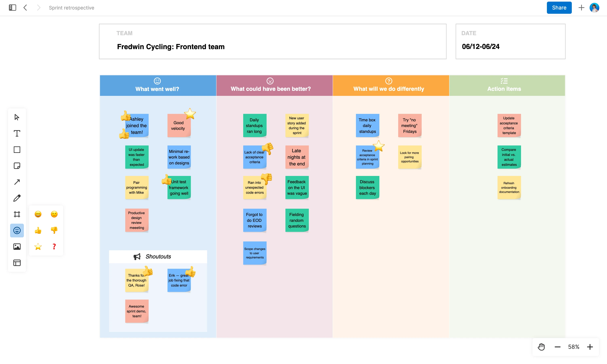Open the image insert tool

click(x=17, y=247)
